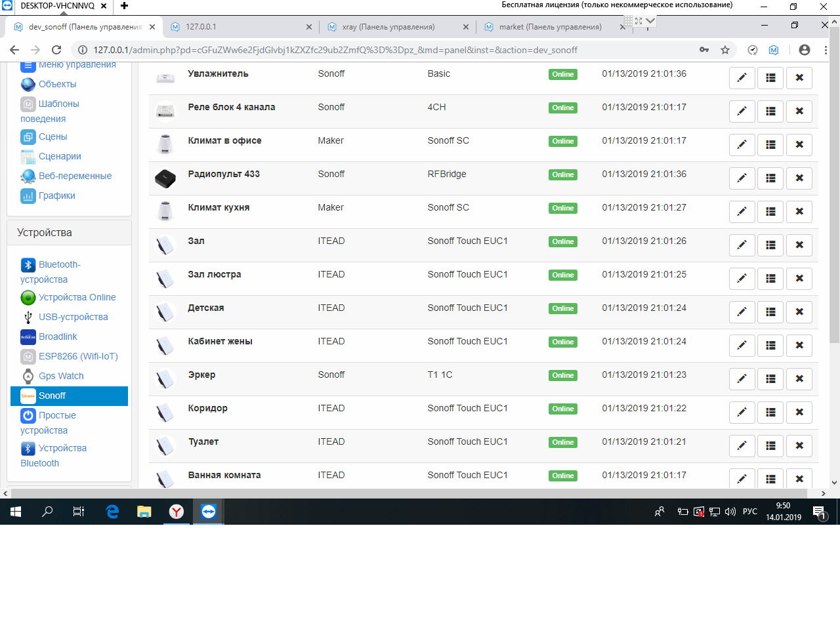Click the device name Ванная комната

(224, 475)
